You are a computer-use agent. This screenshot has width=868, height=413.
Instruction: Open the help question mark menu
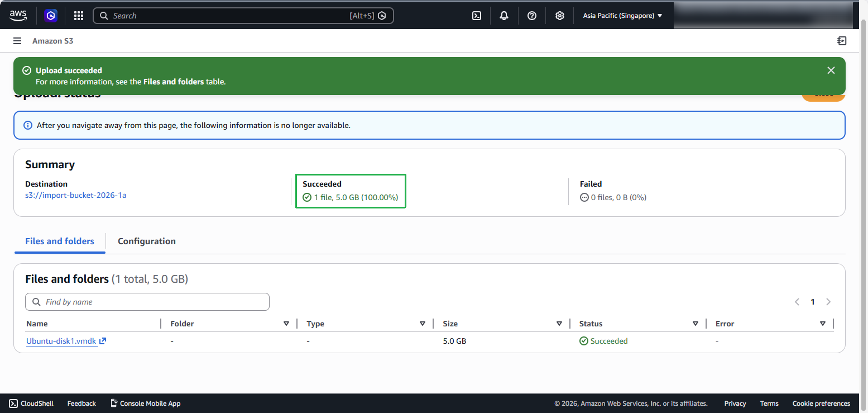532,16
